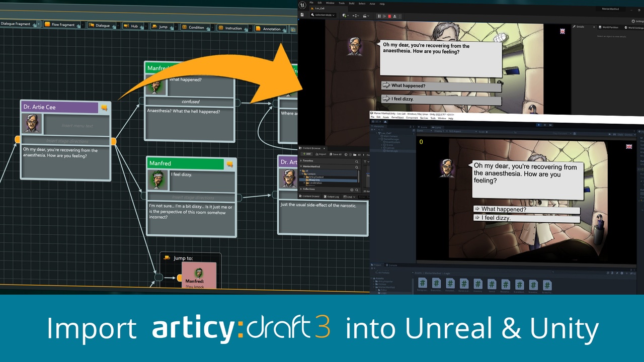
Task: Click Import in the Content Browser
Action: [x=321, y=154]
